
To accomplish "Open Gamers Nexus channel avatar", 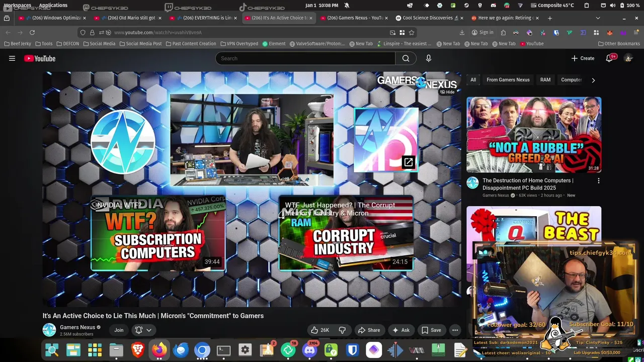I will pyautogui.click(x=49, y=330).
